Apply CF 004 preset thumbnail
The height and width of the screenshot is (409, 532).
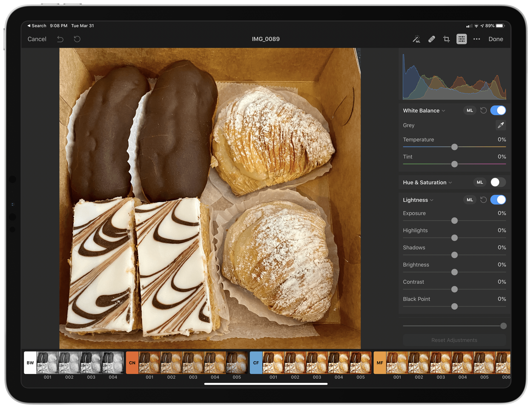click(339, 363)
